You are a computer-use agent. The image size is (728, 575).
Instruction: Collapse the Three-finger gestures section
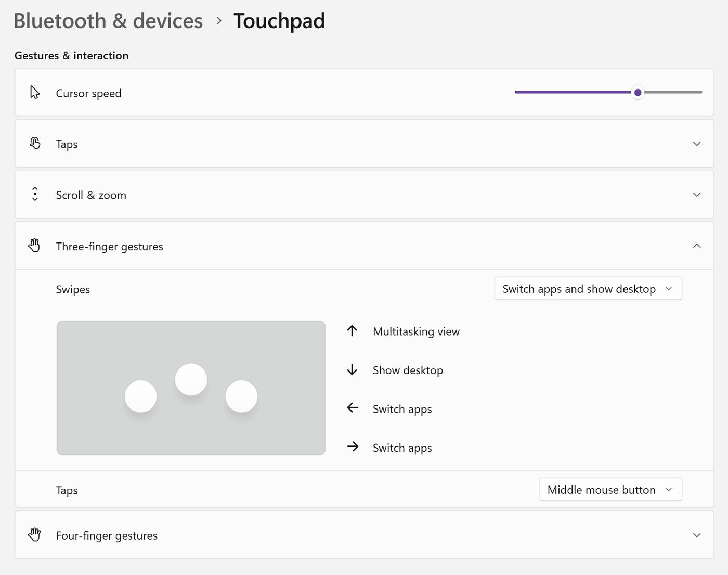(697, 246)
